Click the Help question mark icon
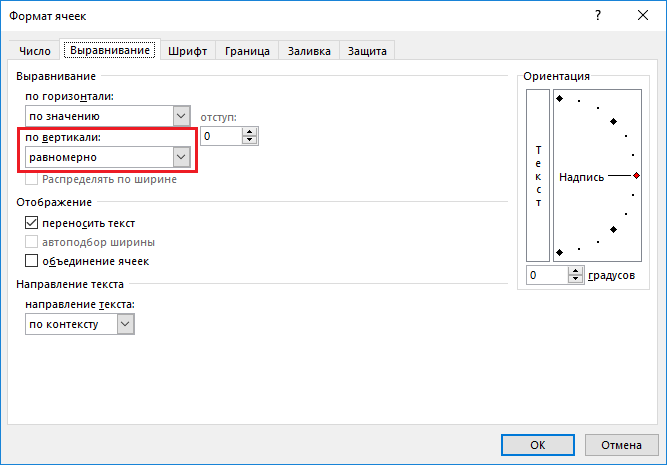This screenshot has width=667, height=465. (x=598, y=16)
